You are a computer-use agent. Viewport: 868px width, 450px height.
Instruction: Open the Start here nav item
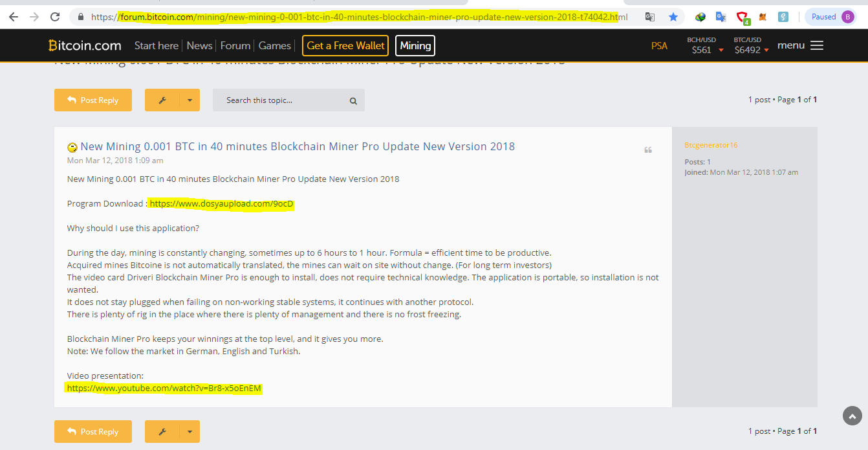pyautogui.click(x=157, y=45)
